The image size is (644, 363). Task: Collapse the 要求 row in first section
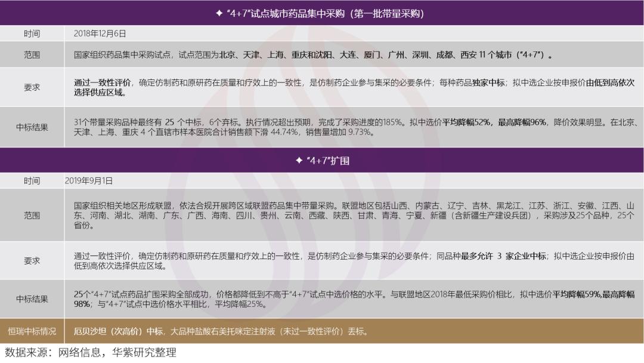point(33,87)
